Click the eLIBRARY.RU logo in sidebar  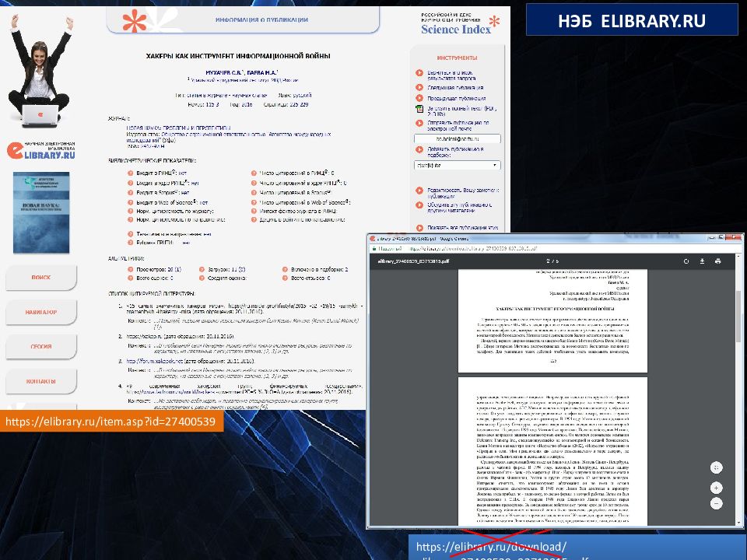click(x=41, y=150)
